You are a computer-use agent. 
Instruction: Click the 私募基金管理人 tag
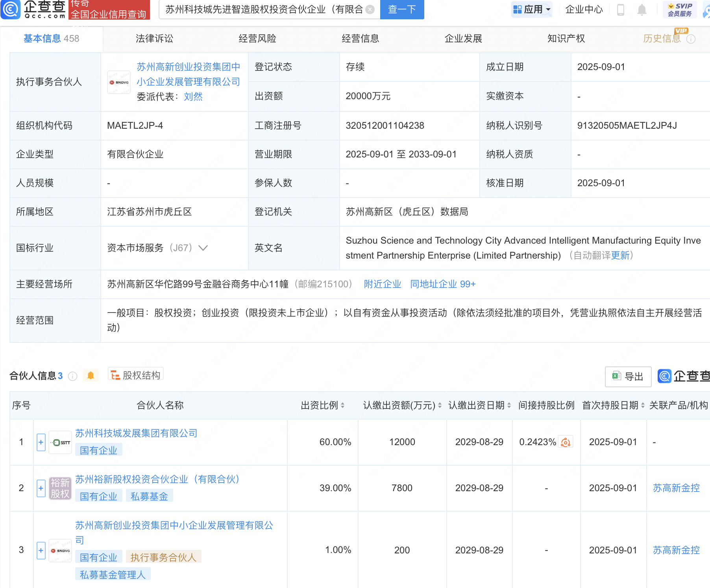tap(113, 575)
